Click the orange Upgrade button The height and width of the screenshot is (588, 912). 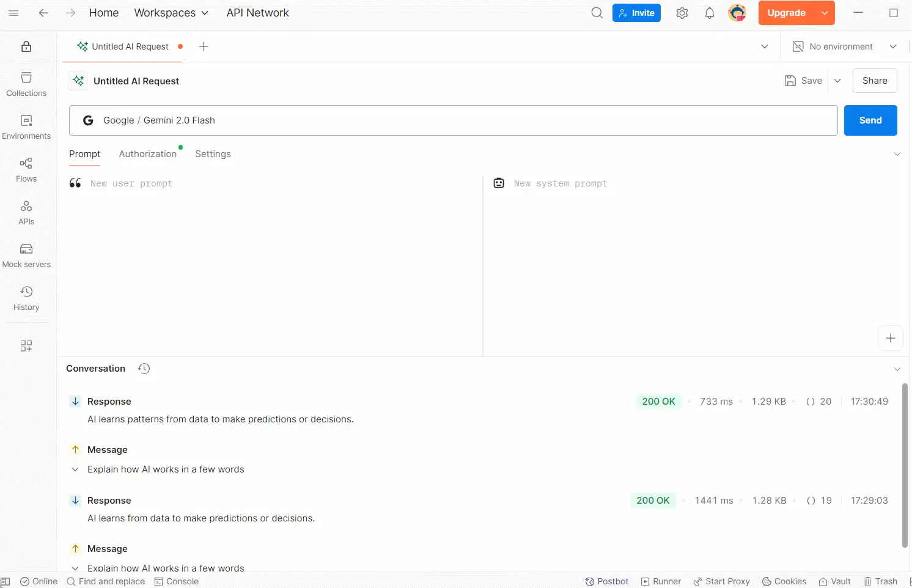coord(787,13)
